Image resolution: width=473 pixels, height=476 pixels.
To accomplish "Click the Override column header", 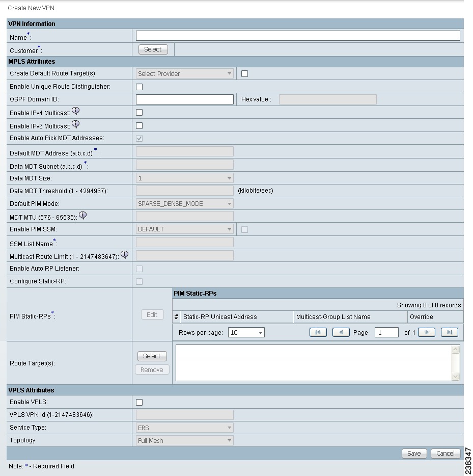I will [x=435, y=317].
